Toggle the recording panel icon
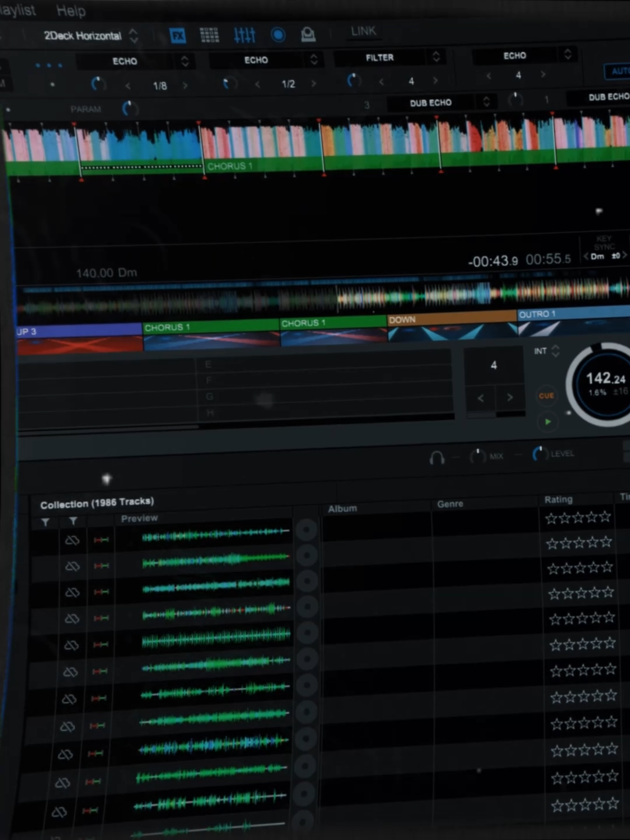This screenshot has width=630, height=840. [278, 35]
